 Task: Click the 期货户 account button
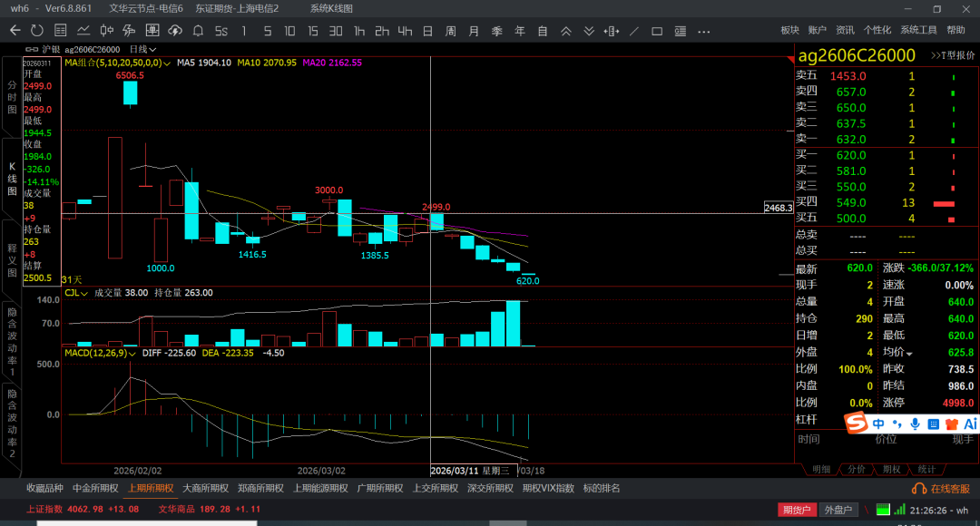[x=796, y=510]
